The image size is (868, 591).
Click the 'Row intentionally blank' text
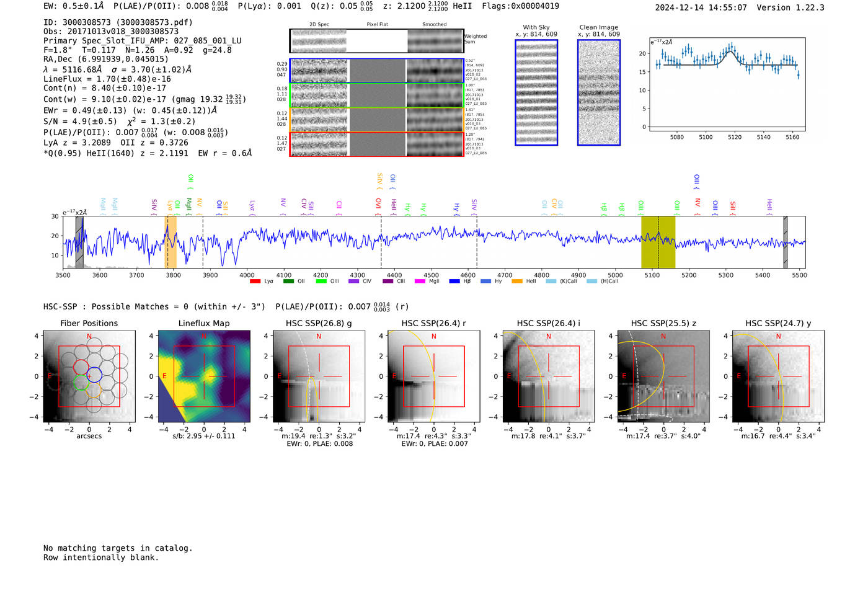101,558
